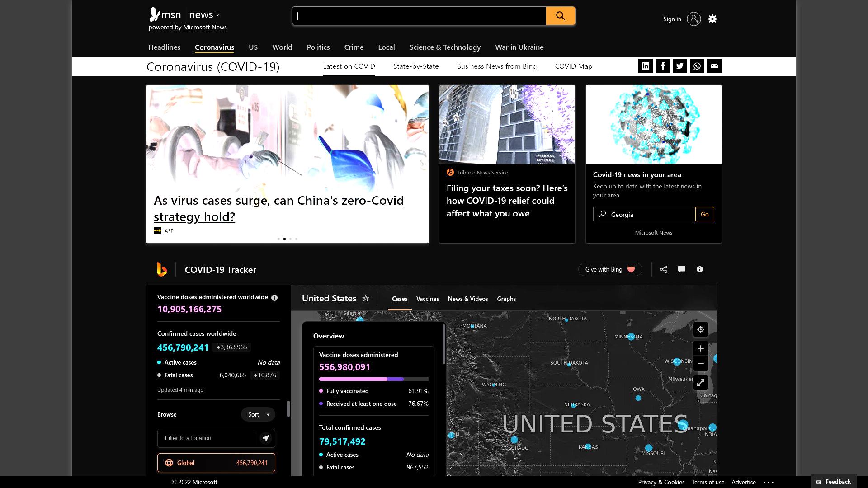Open Science & Technology section

445,47
